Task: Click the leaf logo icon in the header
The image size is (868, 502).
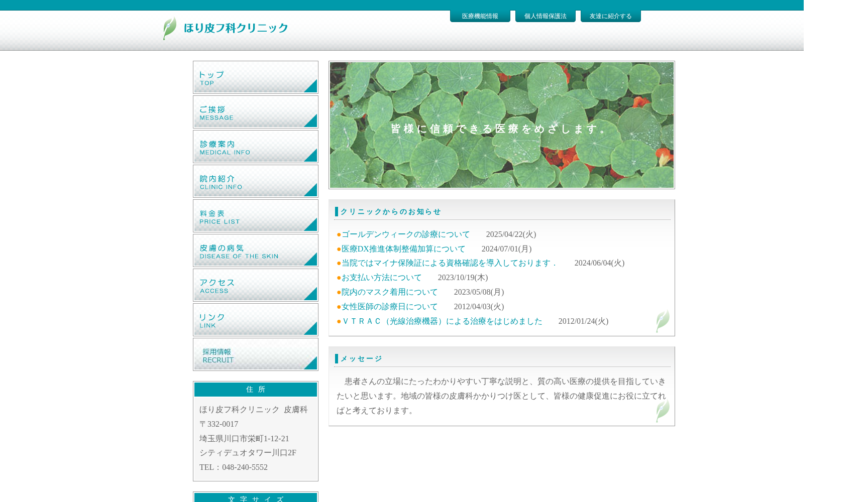Action: click(x=169, y=29)
